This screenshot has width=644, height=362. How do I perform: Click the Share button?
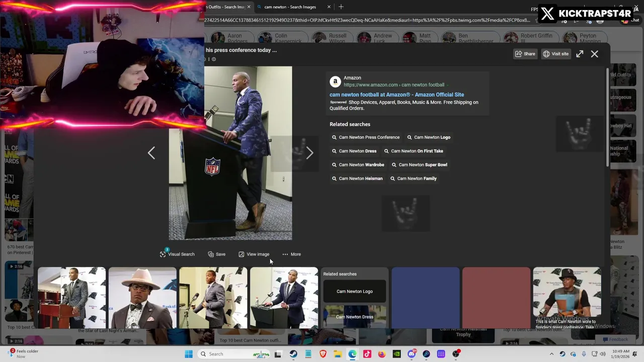tap(525, 54)
